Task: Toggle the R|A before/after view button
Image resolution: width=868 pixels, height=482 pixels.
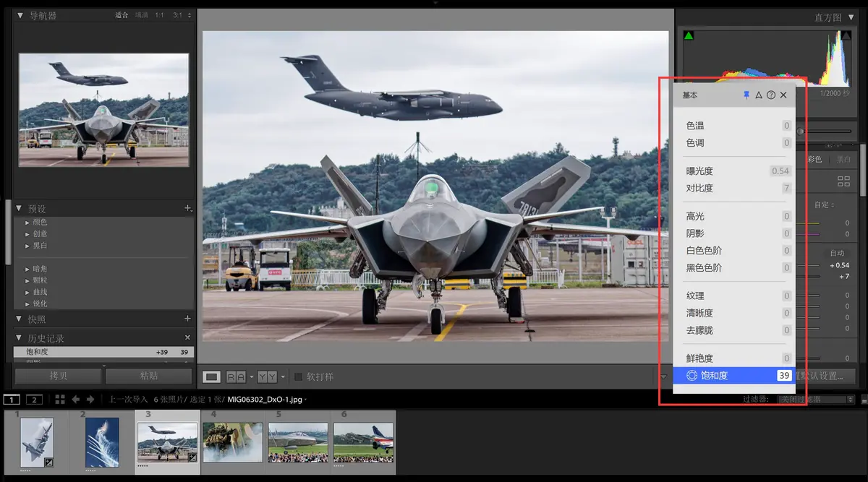Action: 236,376
